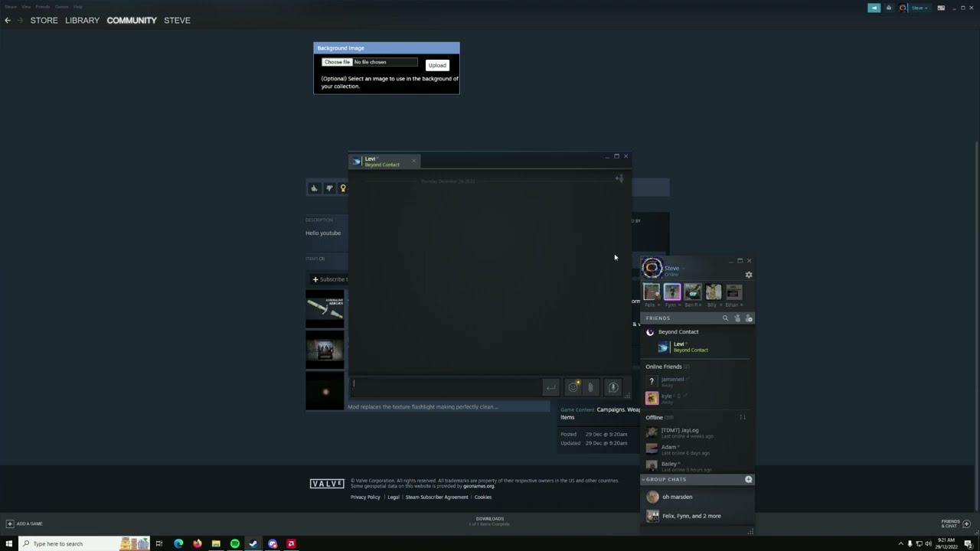Open the STEVE profile tab
The height and width of the screenshot is (551, 980).
177,21
